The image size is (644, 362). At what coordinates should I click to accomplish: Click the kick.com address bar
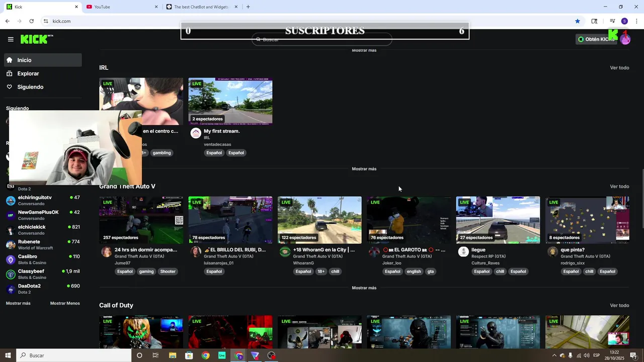click(x=312, y=21)
